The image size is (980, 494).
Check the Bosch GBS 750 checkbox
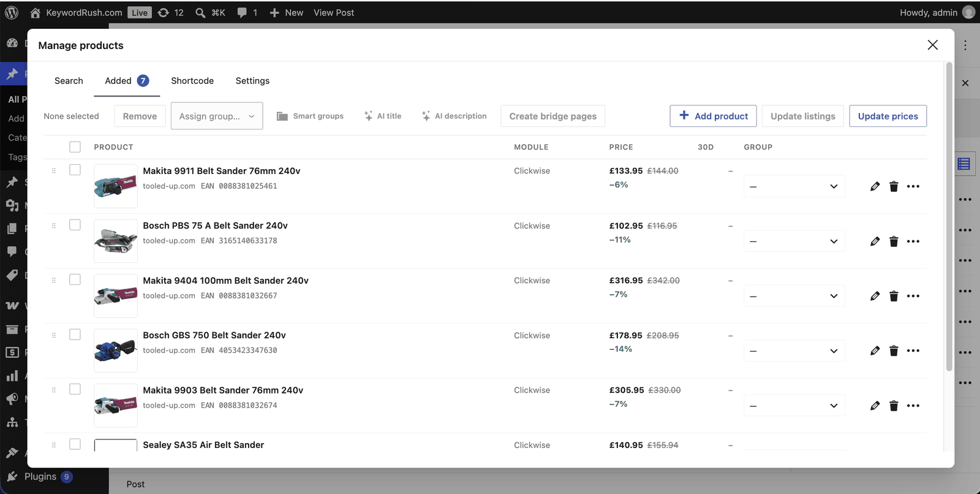75,335
